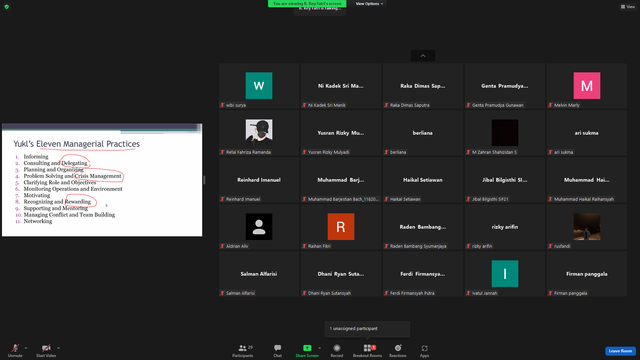Screen dimensions: 640x360
Task: Click the View layout button
Action: coord(628,7)
